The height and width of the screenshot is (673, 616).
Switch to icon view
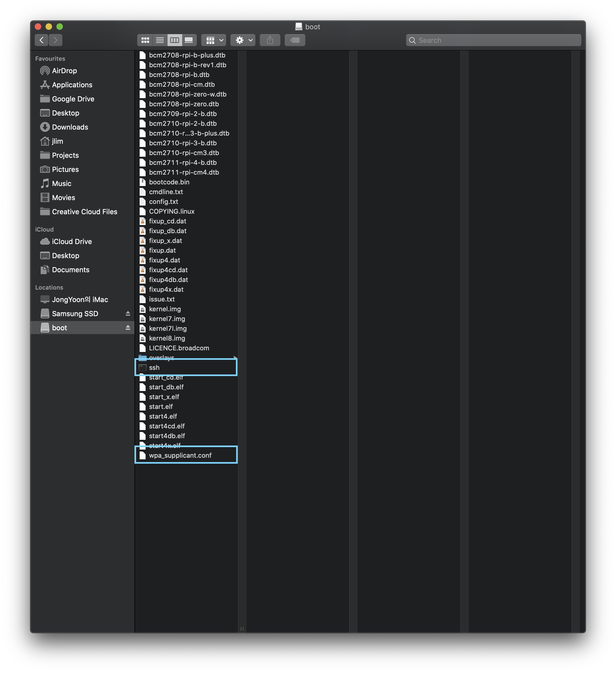pyautogui.click(x=145, y=40)
